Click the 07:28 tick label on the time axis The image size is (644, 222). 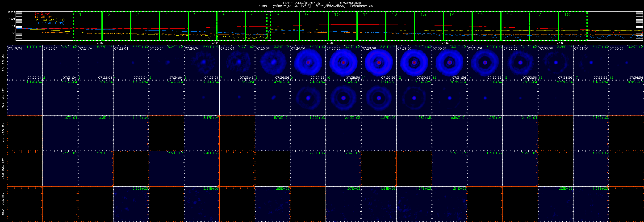point(330,43)
